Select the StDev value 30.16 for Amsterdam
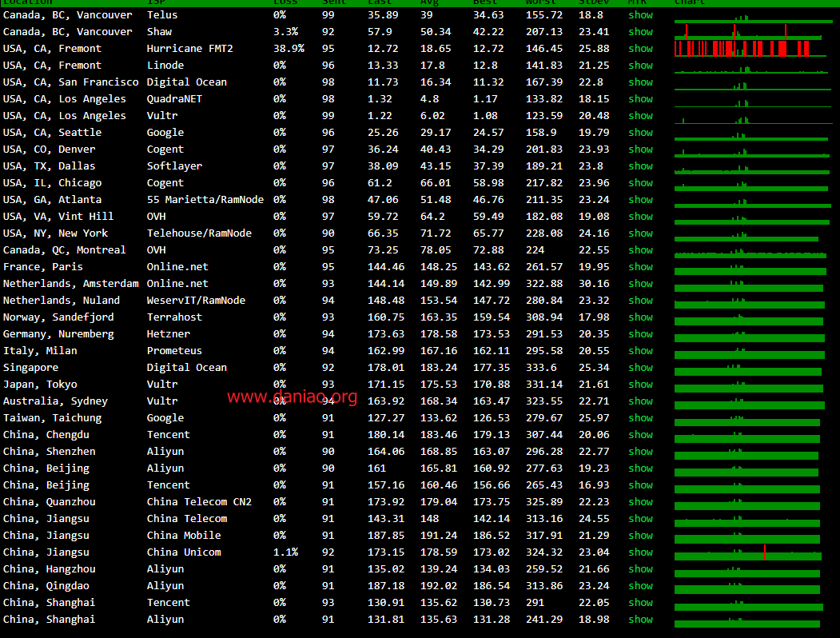 (594, 283)
